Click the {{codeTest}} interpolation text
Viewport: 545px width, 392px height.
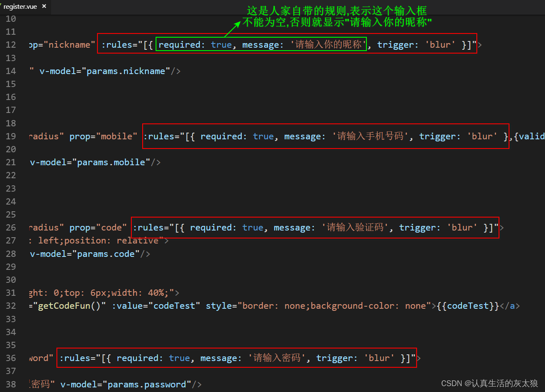pos(468,306)
